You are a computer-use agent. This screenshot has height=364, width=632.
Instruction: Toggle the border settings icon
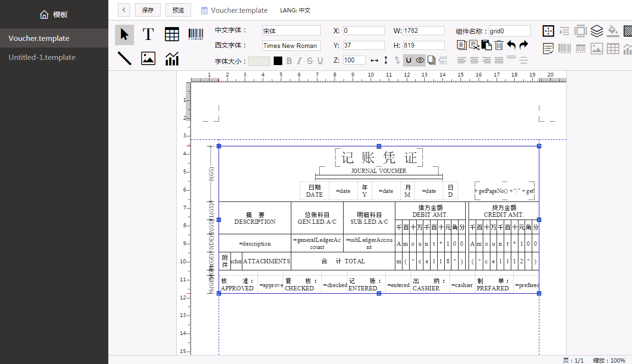point(548,31)
